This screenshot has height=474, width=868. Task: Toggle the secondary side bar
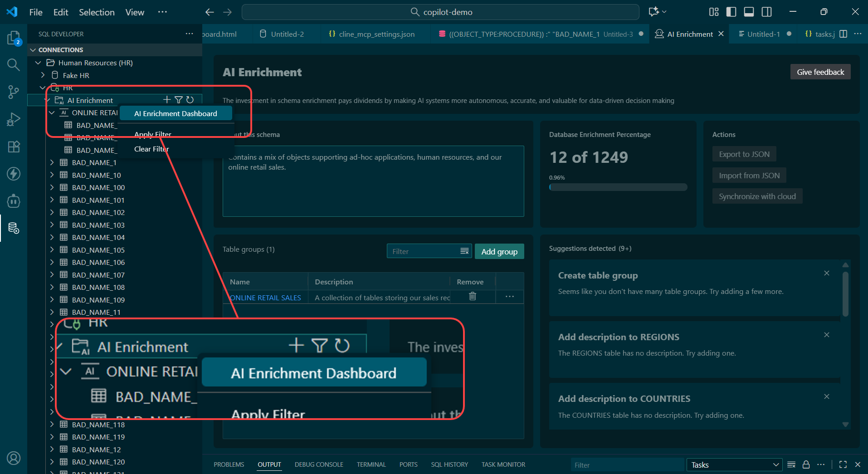[766, 12]
